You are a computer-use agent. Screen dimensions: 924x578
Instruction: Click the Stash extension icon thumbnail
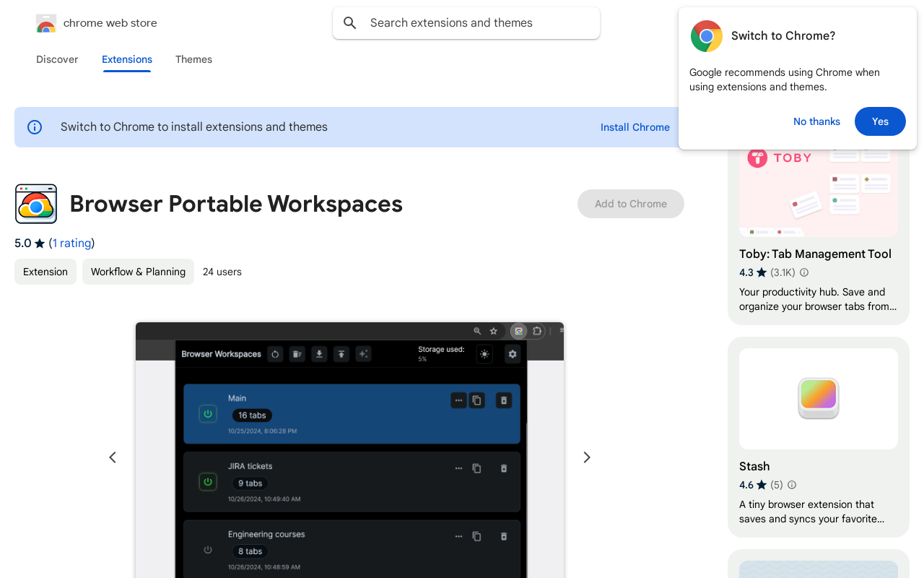point(818,399)
